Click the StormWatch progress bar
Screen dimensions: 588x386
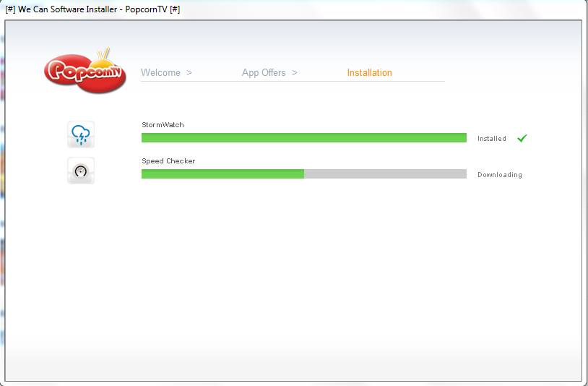tap(303, 137)
